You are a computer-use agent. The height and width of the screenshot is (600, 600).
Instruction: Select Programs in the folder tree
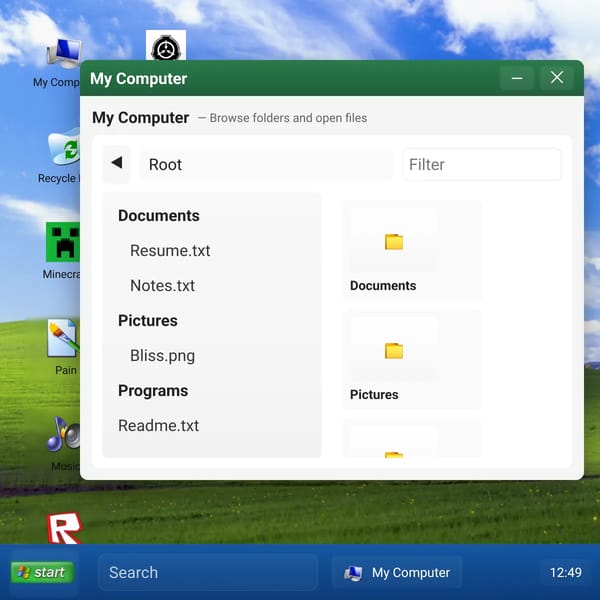[153, 391]
